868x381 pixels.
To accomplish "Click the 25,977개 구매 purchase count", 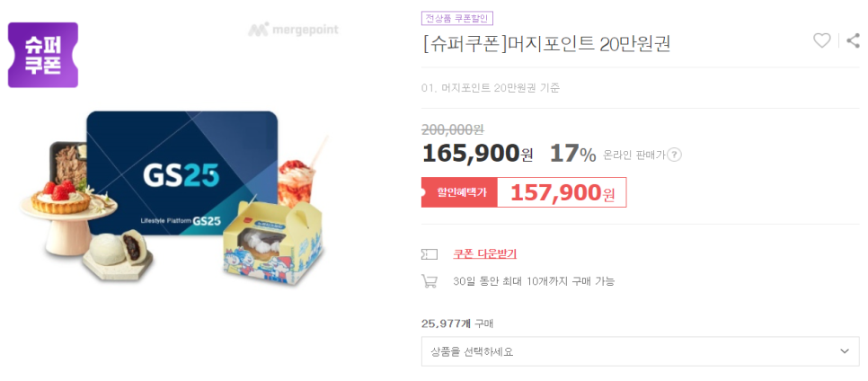I will pos(457,323).
